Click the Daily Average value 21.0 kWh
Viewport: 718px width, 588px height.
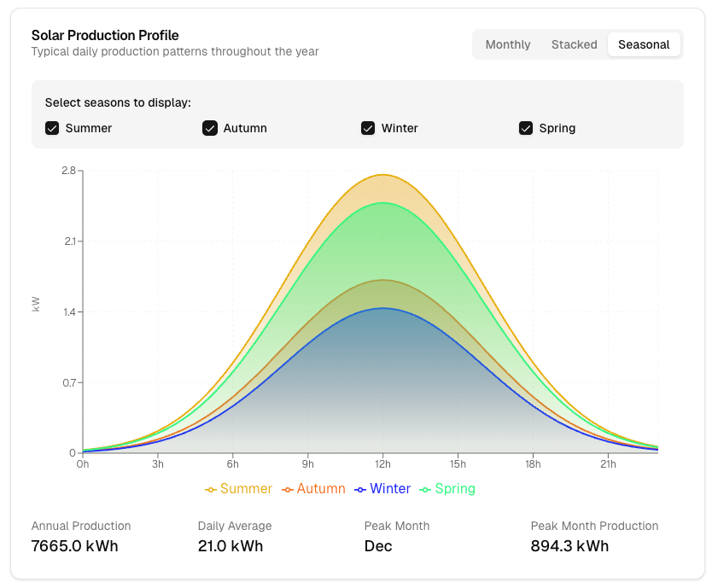click(231, 546)
